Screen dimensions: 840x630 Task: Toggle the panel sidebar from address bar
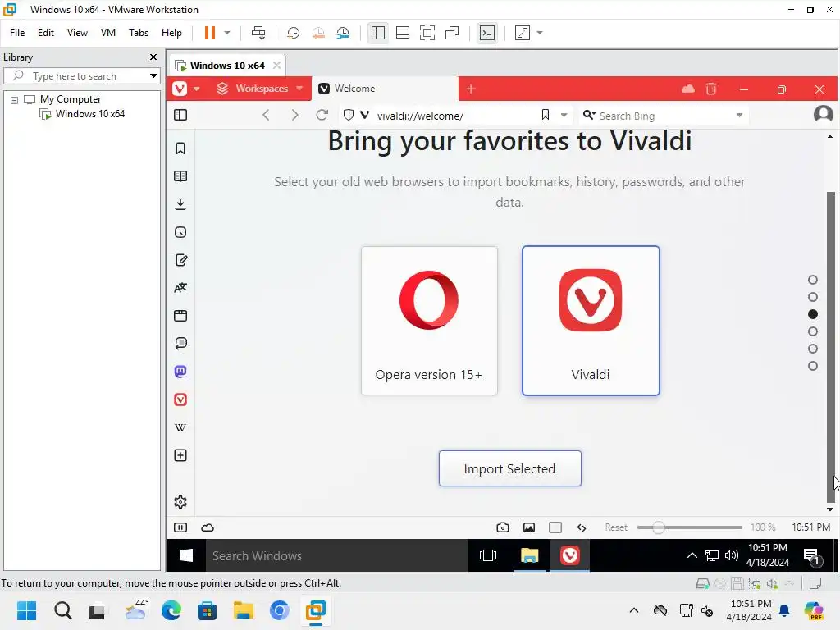coord(180,115)
